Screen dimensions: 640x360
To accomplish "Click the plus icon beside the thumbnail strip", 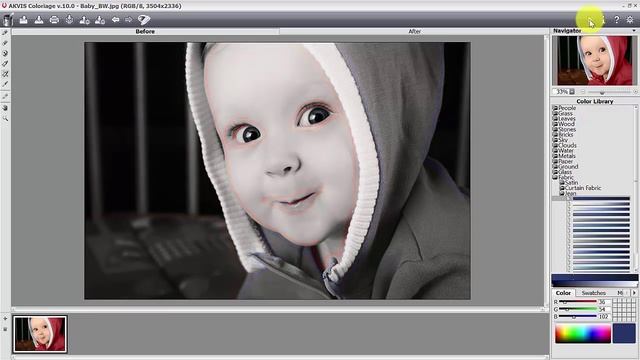I will pos(5,318).
